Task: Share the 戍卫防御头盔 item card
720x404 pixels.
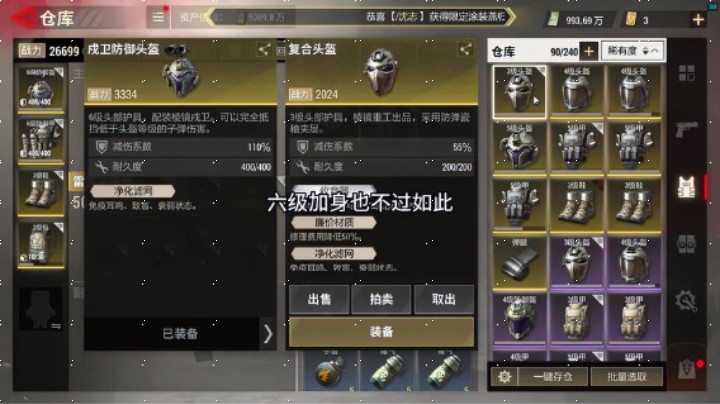Action: 264,50
